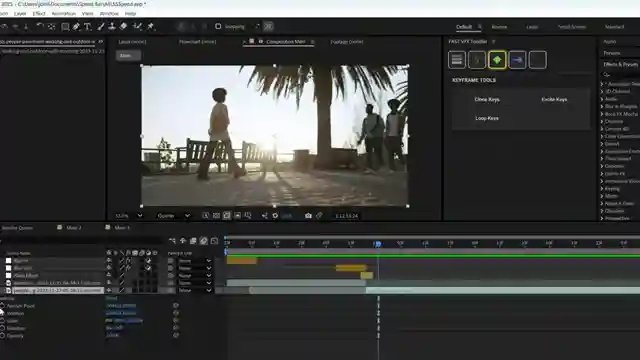Take a snapshot with the camera icon
The image size is (640, 360).
(308, 216)
